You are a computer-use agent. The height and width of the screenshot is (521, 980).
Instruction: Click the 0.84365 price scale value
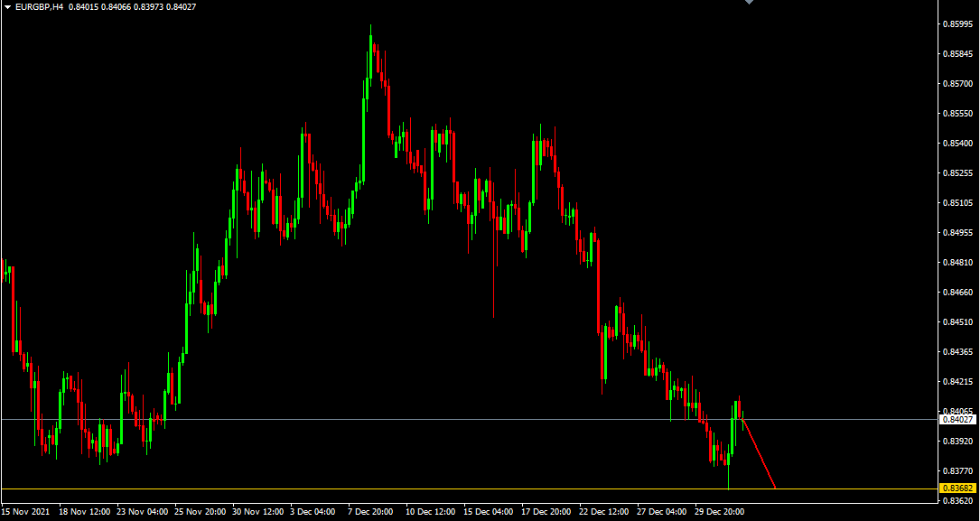[x=958, y=352]
